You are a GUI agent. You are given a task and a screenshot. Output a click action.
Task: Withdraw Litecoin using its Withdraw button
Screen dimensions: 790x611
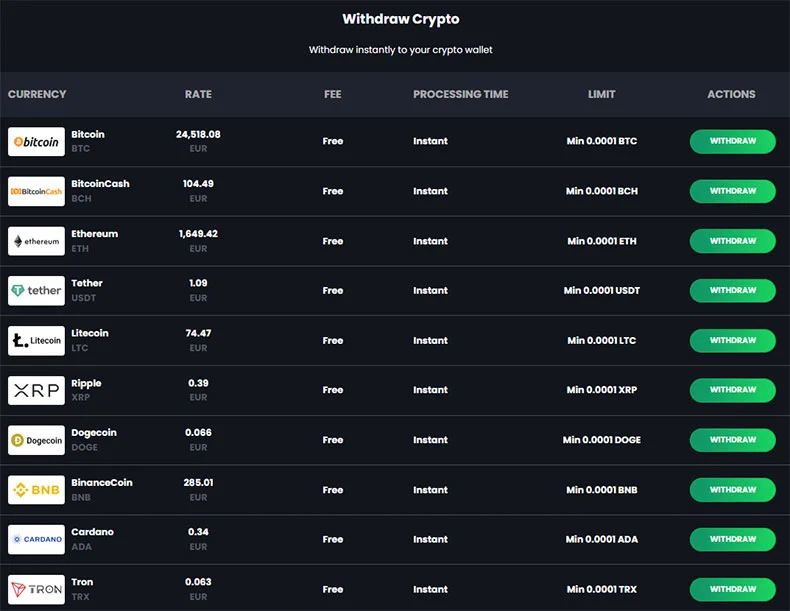pyautogui.click(x=733, y=341)
